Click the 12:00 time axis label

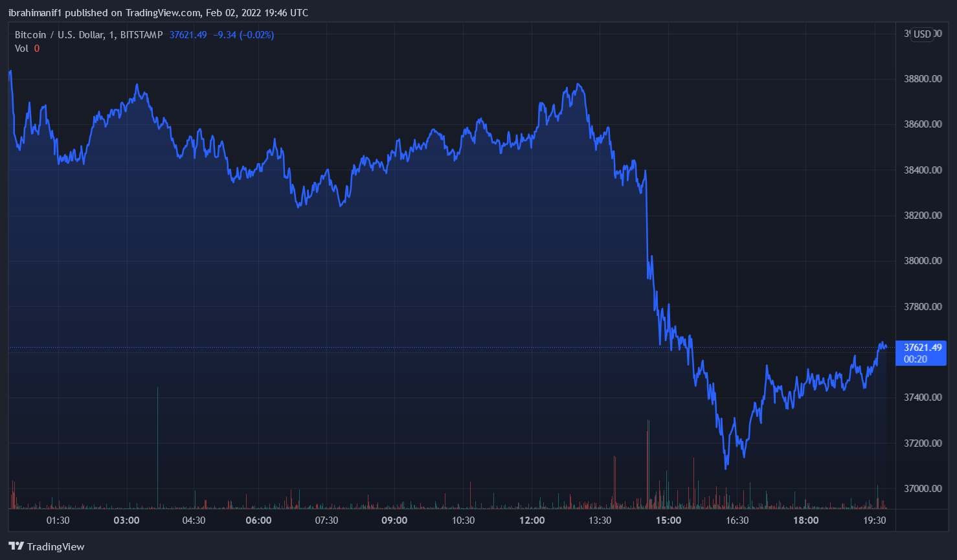coord(532,521)
